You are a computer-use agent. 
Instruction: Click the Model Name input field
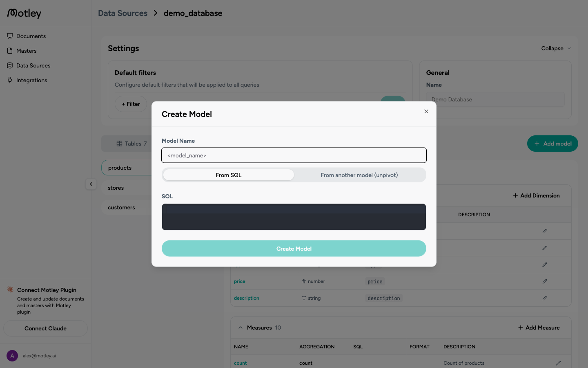click(x=294, y=155)
